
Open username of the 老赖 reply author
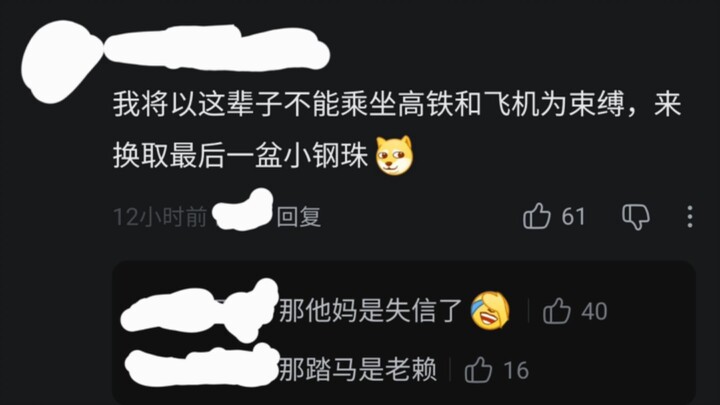[x=202, y=366]
